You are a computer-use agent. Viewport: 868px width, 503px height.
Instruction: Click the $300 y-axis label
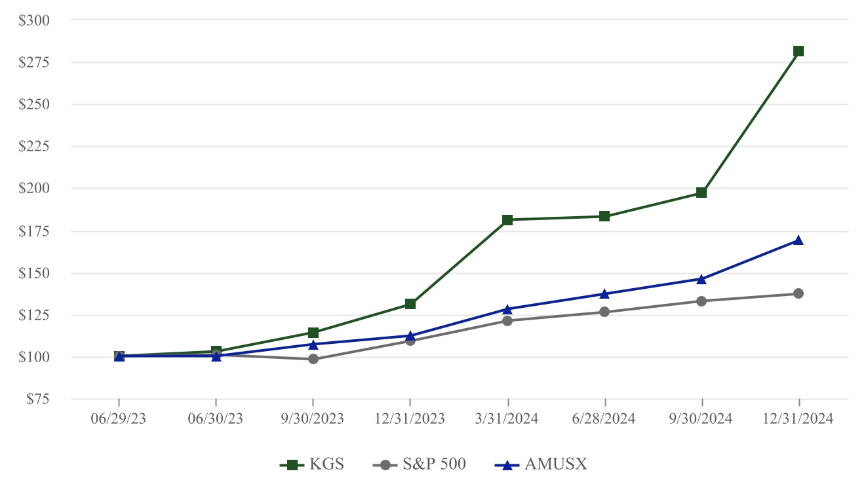[37, 20]
